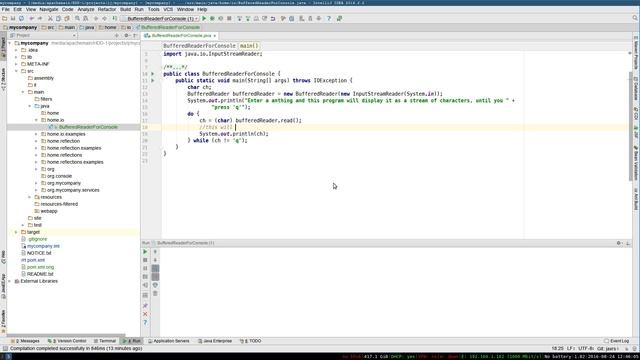Open Help with toolbar question mark icon
The width and height of the screenshot is (640, 360).
(x=329, y=18)
